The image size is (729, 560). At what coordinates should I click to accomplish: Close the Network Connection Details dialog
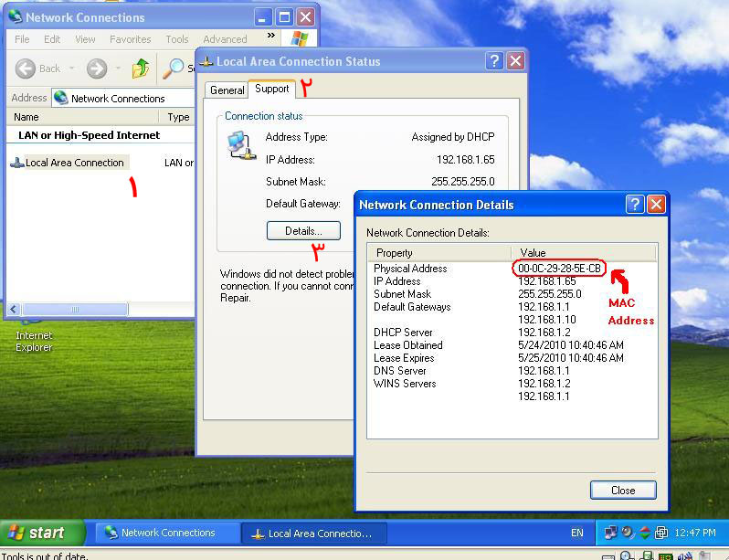coord(623,491)
